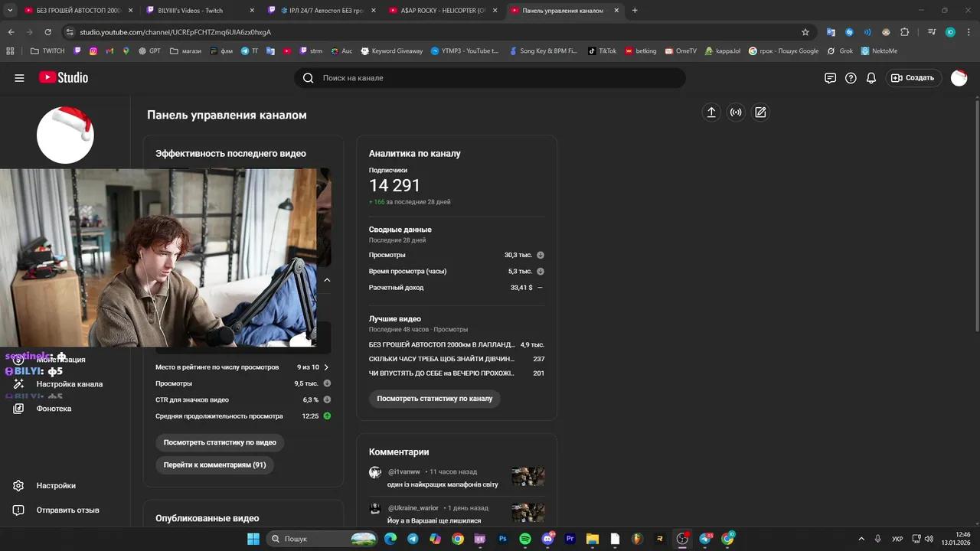Click the go live broadcast icon
The width and height of the screenshot is (980, 551).
(x=736, y=112)
